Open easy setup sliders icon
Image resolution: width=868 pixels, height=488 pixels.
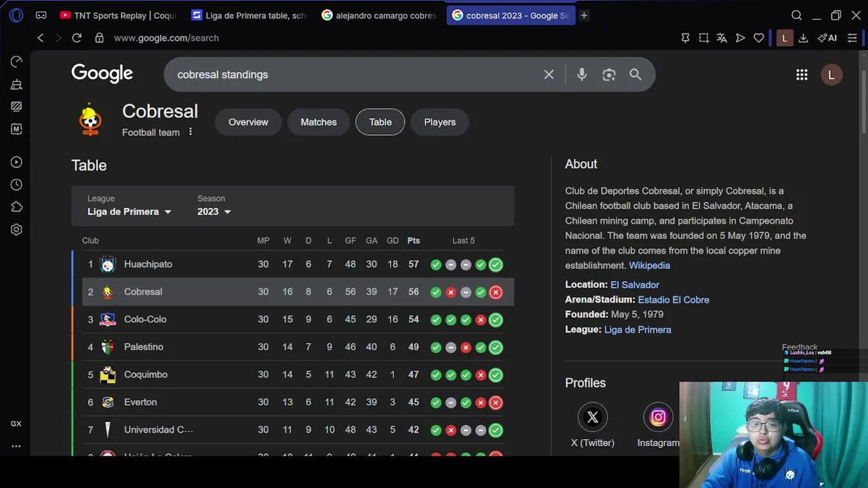click(x=852, y=38)
